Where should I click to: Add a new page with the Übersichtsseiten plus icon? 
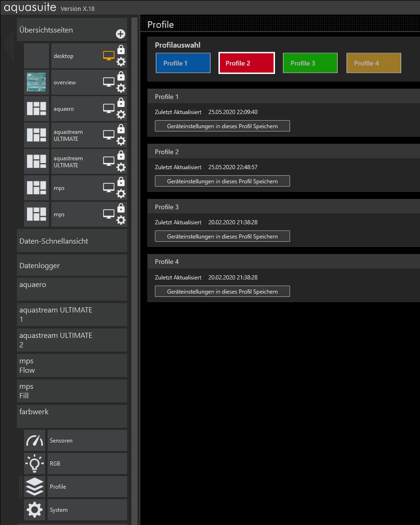121,34
